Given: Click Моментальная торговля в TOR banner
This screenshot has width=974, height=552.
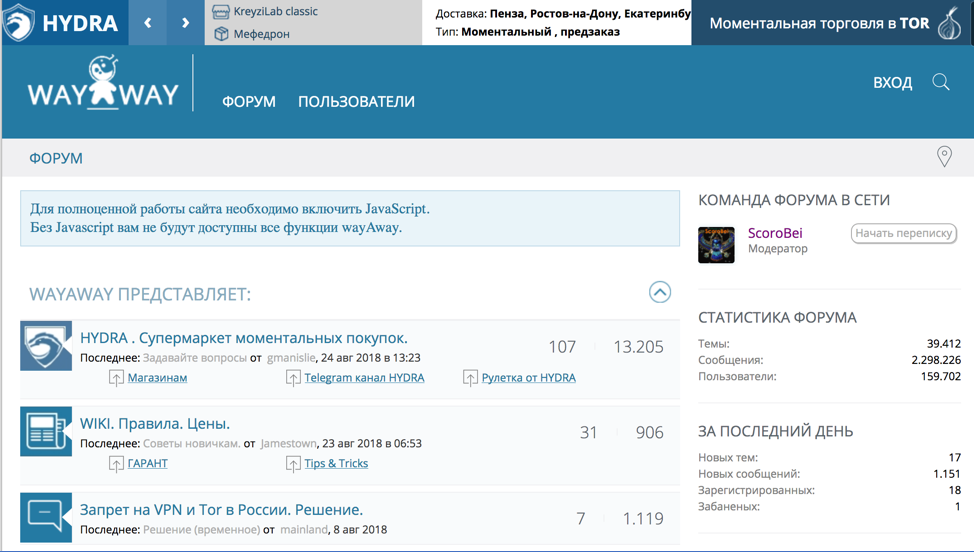Looking at the screenshot, I should coord(819,23).
